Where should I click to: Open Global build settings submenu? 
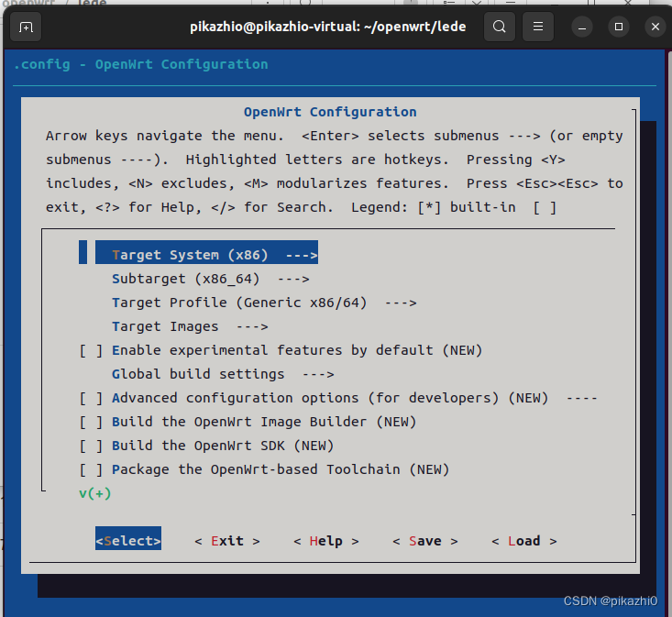point(223,374)
